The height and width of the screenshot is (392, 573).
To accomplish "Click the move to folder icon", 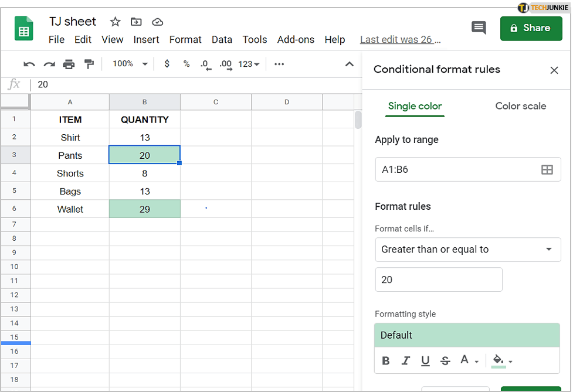I will click(136, 22).
